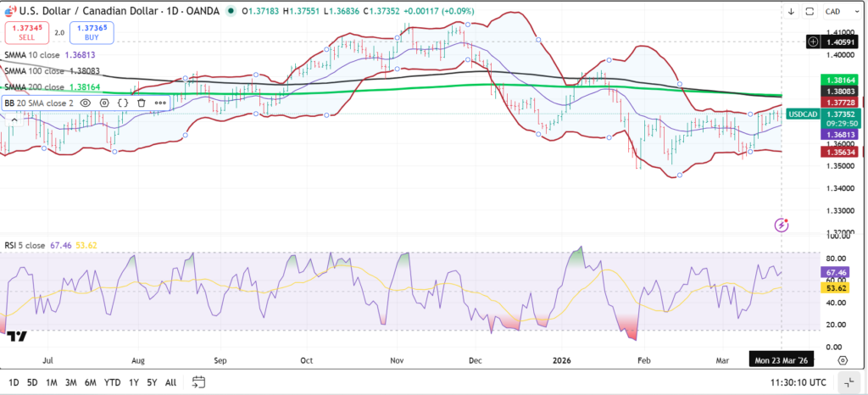This screenshot has height=395, width=868.
Task: Click the go-to-date calendar icon
Action: (198, 382)
